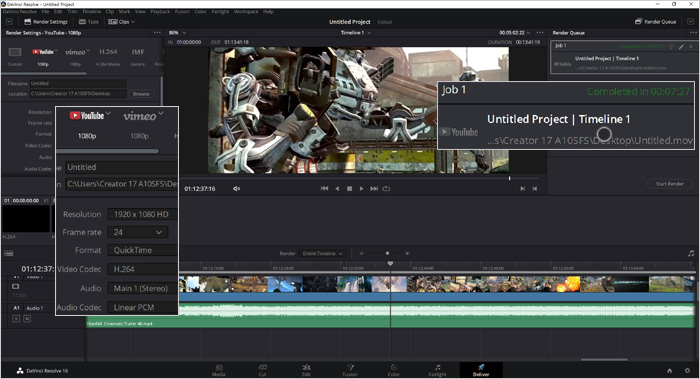
Task: Click the timeline view options icon at left
Action: (x=8, y=253)
